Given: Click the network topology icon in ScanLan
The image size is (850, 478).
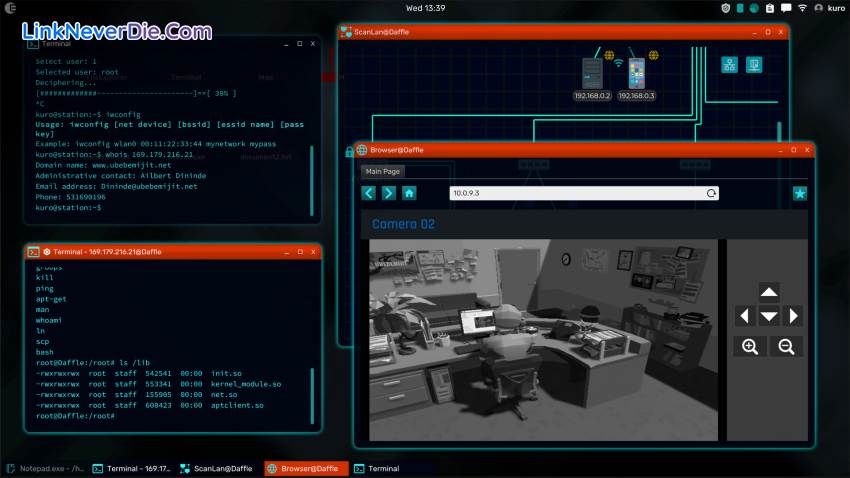Looking at the screenshot, I should [730, 64].
